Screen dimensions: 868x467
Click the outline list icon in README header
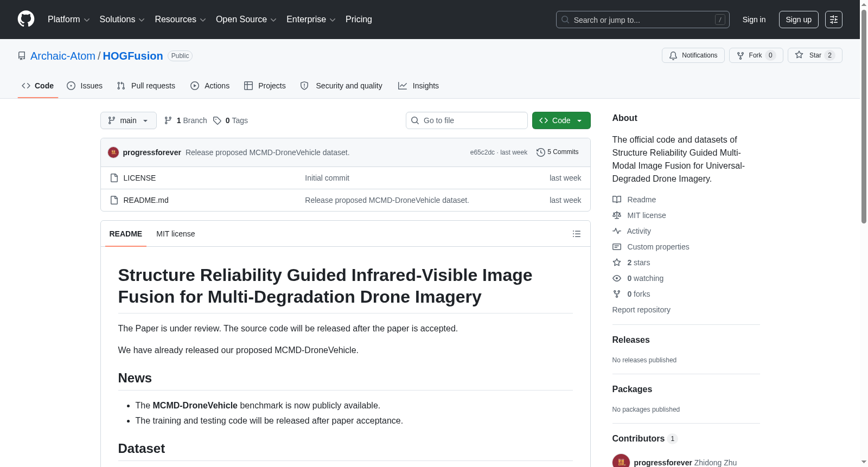pos(577,234)
